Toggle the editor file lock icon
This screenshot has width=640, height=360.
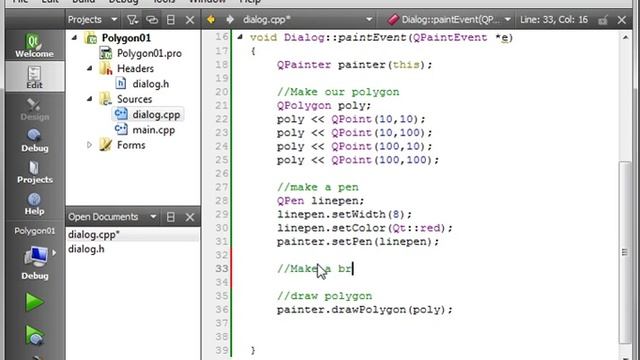coord(603,20)
